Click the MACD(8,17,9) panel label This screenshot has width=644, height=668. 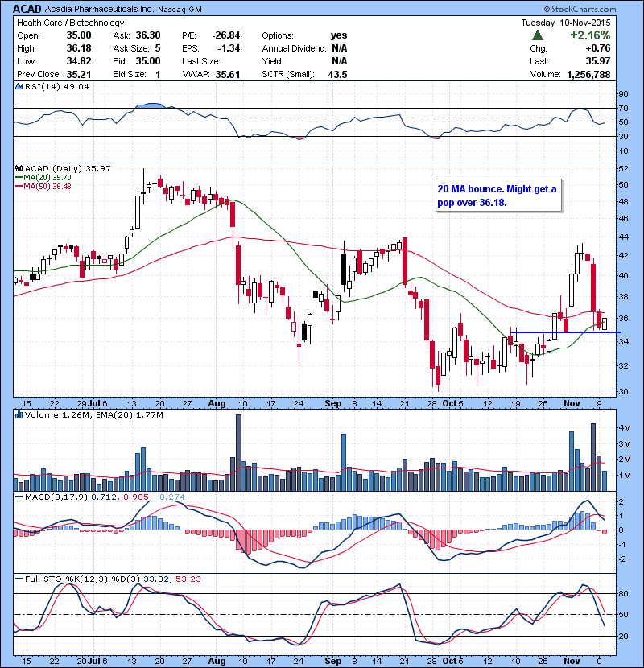(x=56, y=497)
